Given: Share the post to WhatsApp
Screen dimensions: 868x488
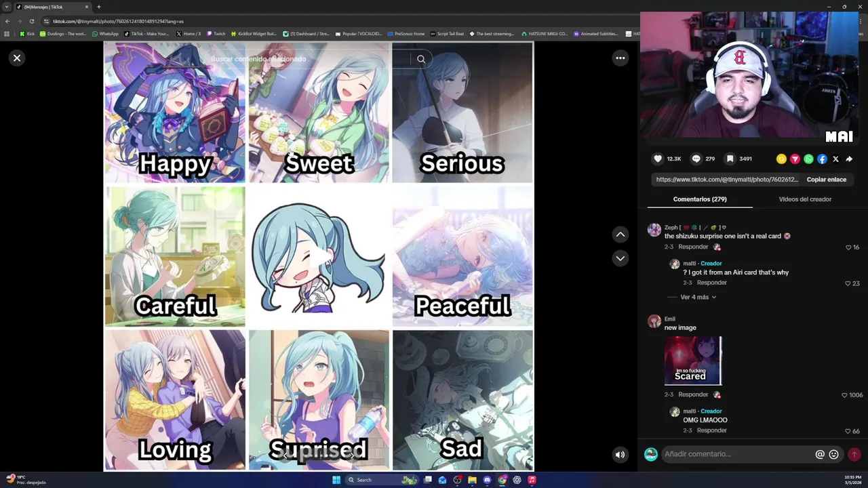Looking at the screenshot, I should tap(808, 159).
